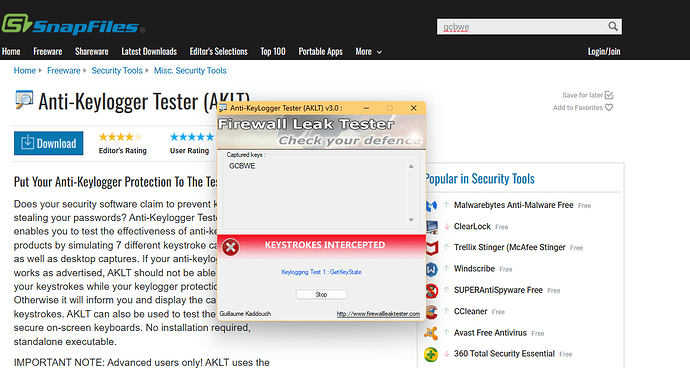The image size is (690, 368).
Task: Open the Home menu item
Action: (x=11, y=52)
